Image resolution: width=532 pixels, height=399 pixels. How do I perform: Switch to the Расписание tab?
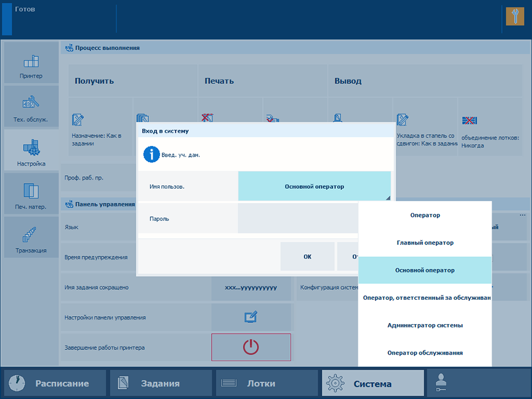55,383
